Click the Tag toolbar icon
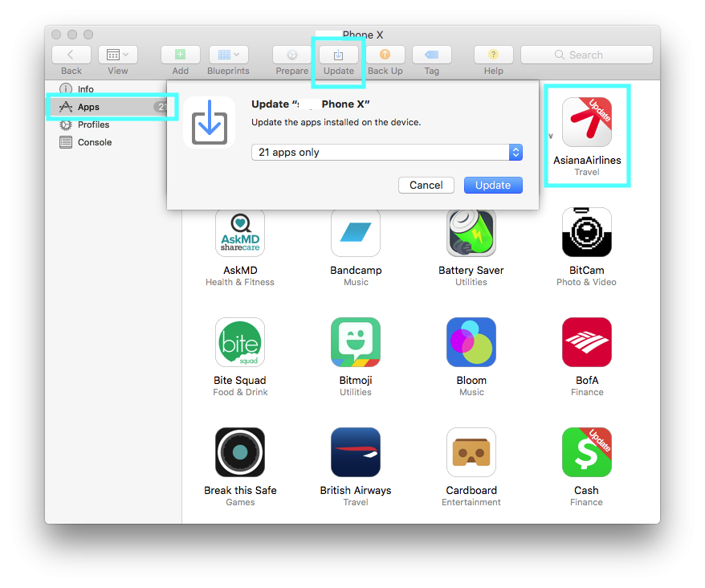 tap(431, 55)
